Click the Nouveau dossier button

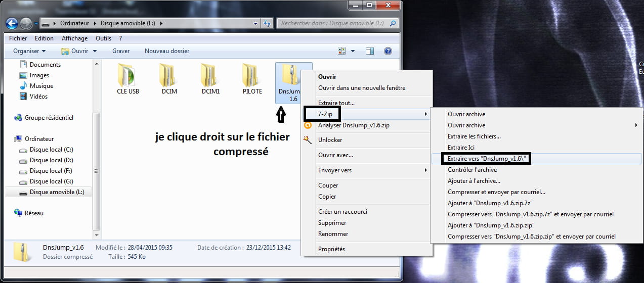[x=166, y=51]
